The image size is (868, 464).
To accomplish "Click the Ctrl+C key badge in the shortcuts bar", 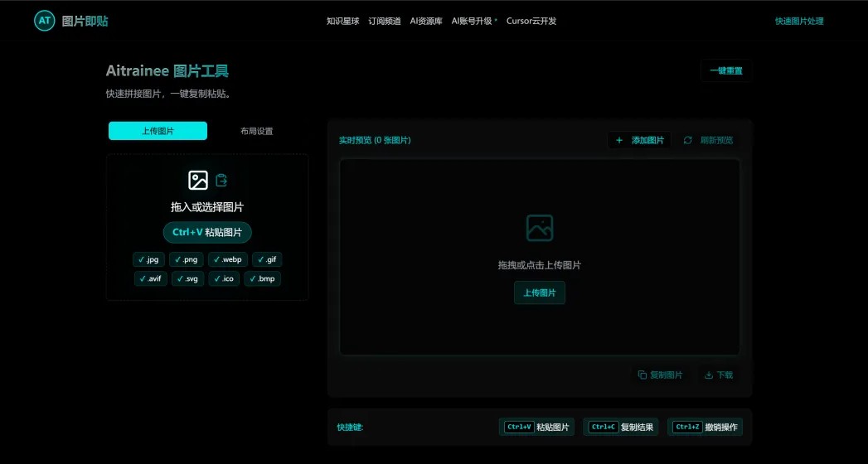I will [x=604, y=427].
